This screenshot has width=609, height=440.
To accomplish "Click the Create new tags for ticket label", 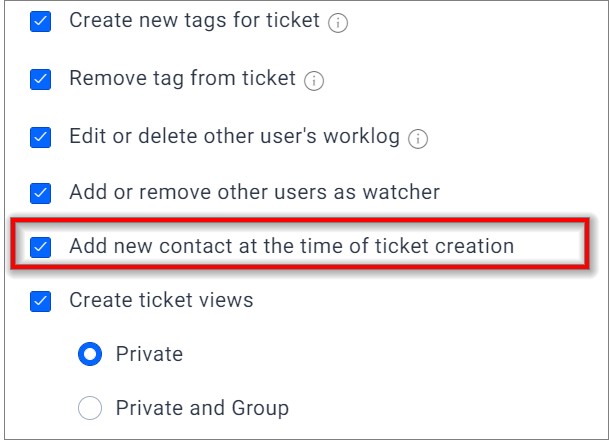I will 194,20.
